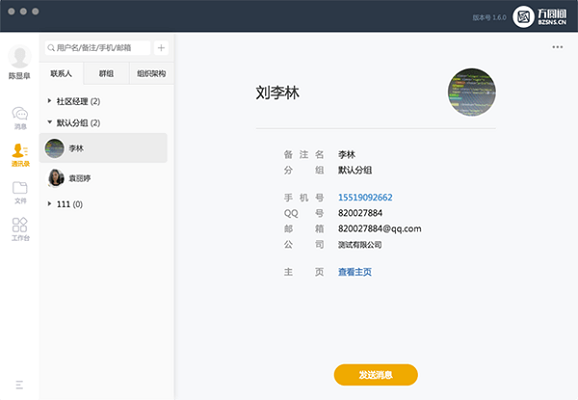Open the Workbench (工作台) sidebar icon
The width and height of the screenshot is (578, 400).
pos(20,229)
